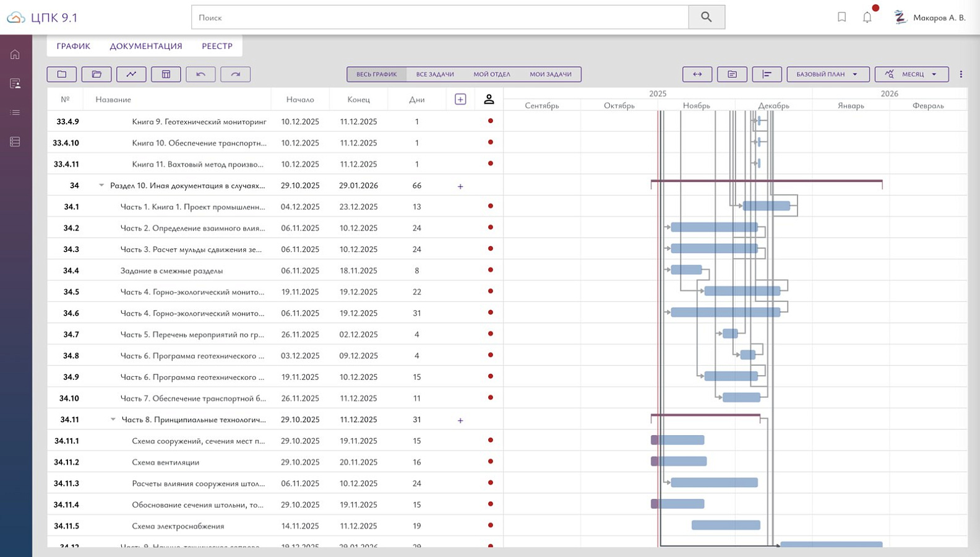The height and width of the screenshot is (557, 980).
Task: Open the Макаров А. В. user profile
Action: pyautogui.click(x=930, y=17)
